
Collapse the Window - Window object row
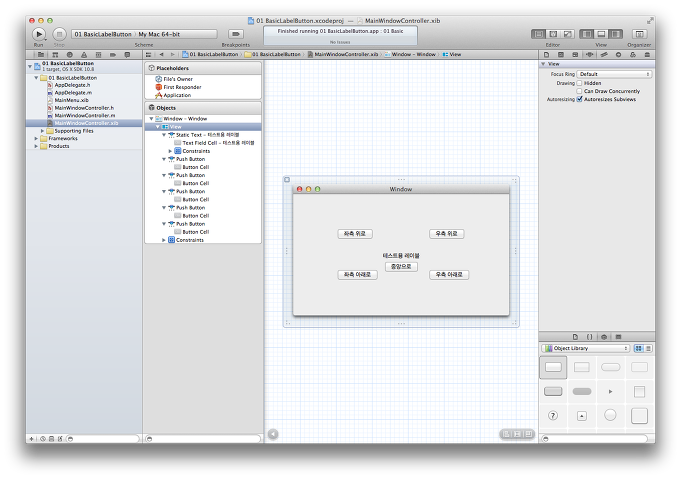[151, 119]
